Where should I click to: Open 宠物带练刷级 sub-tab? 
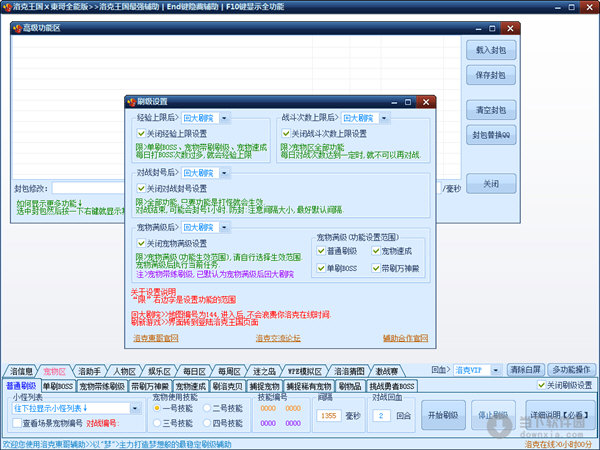coord(102,386)
